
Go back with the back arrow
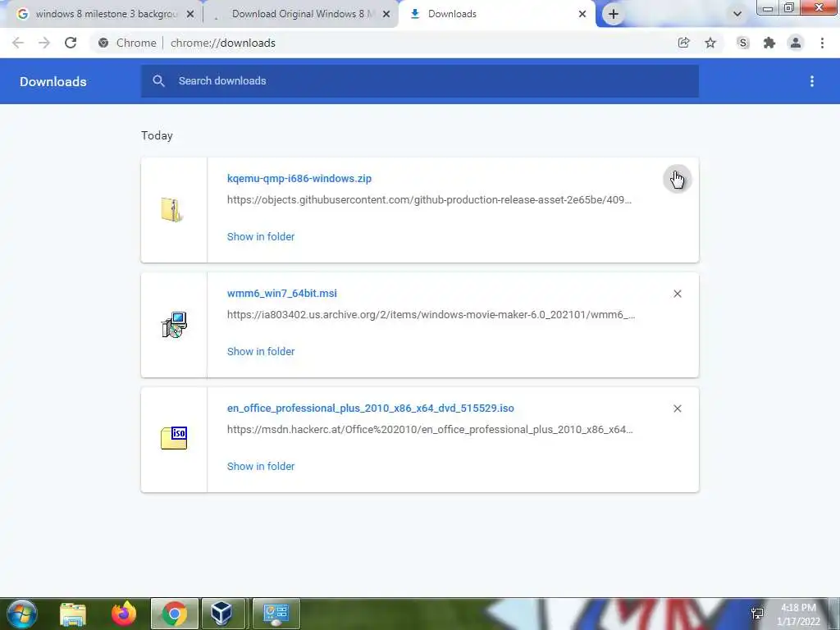click(18, 43)
